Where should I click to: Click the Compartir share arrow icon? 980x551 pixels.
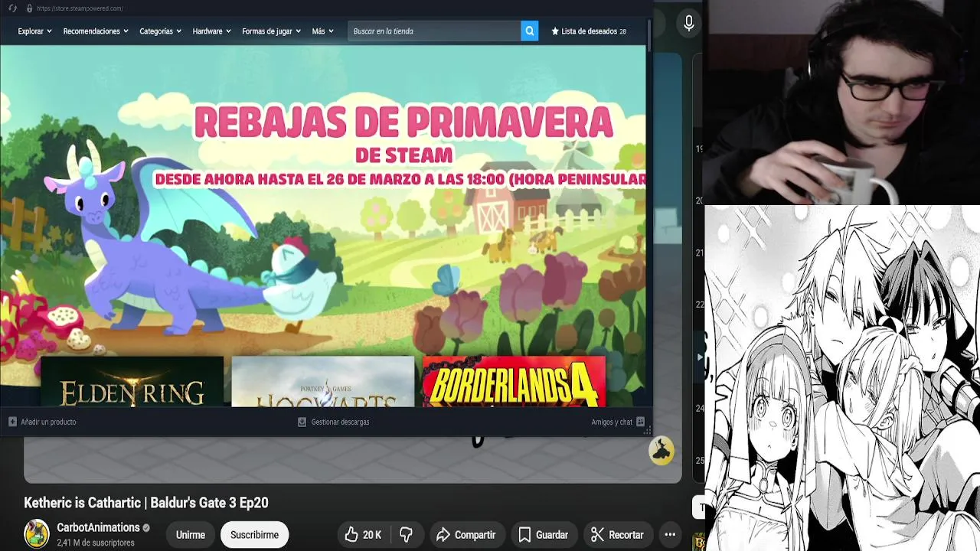coord(443,535)
